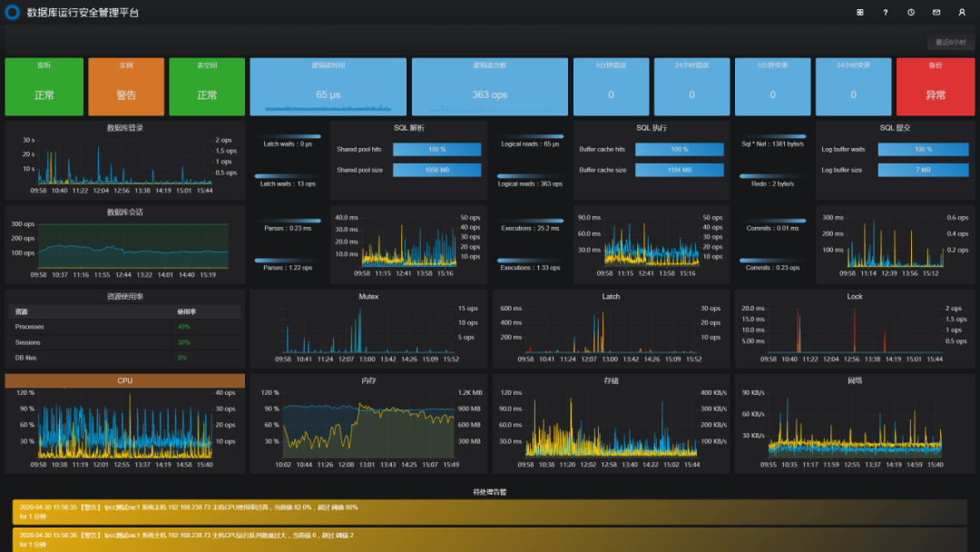Viewport: 980px width, 552px height.
Task: Click the blue circle platform logo
Action: [x=12, y=13]
